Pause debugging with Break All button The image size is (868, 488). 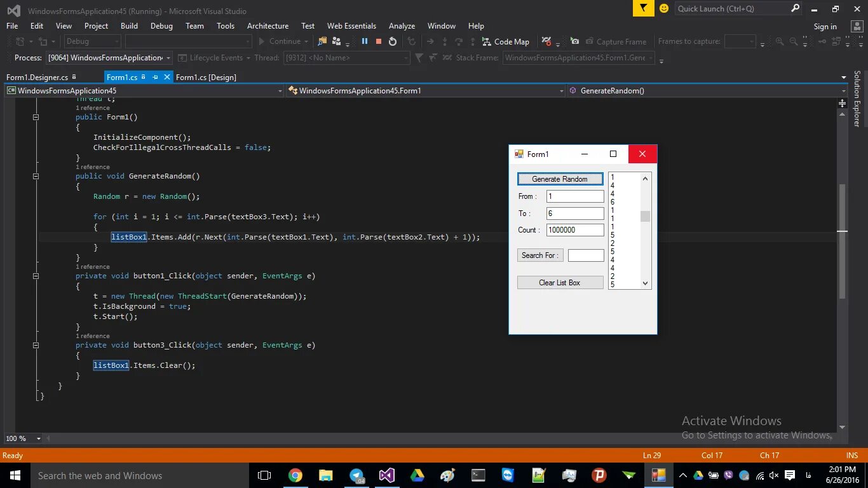coord(365,41)
